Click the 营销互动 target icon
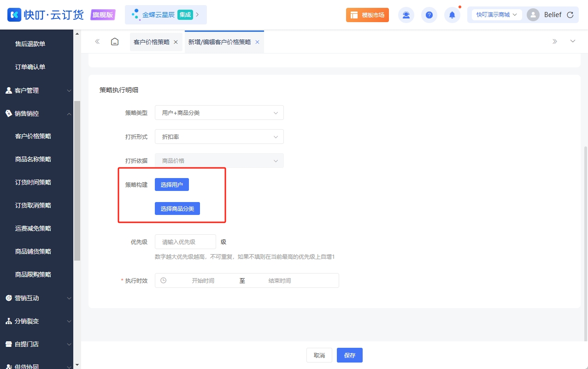 8,298
